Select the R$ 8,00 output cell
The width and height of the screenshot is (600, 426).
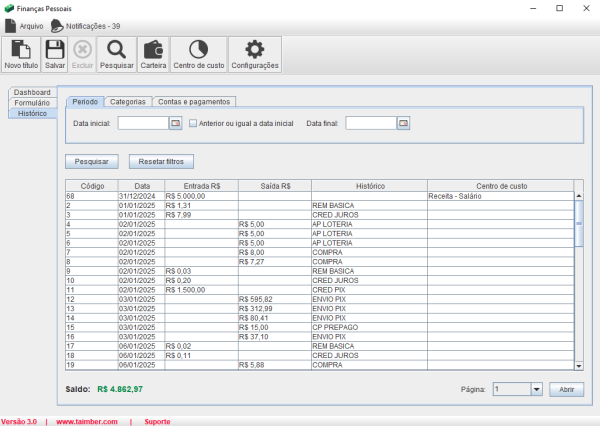point(275,252)
